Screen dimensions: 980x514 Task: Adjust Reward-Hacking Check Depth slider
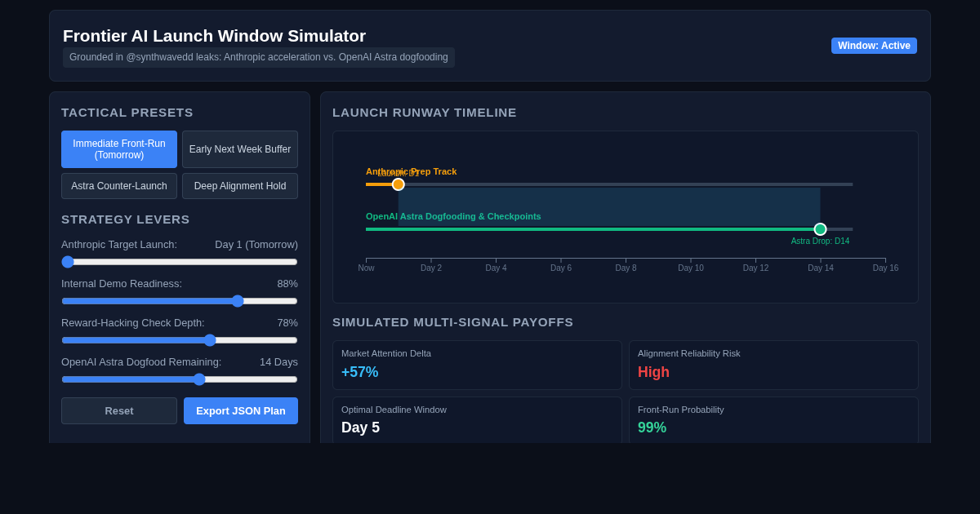click(x=180, y=340)
